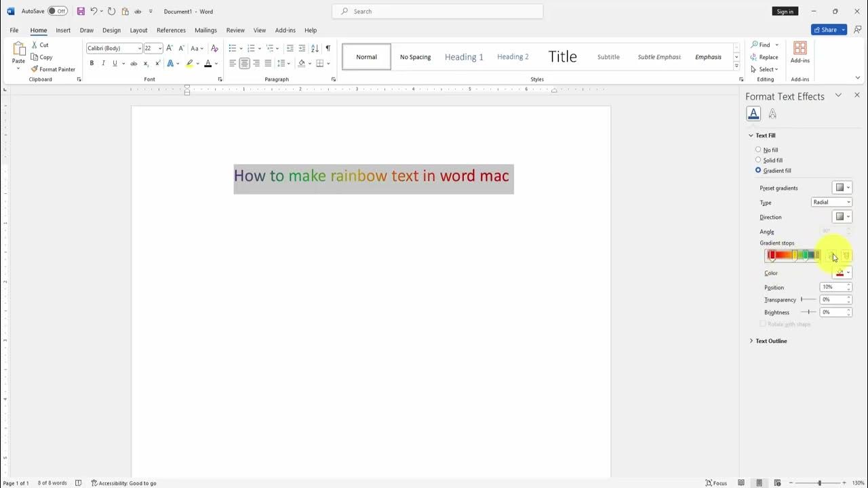Decrease font size with shrink button
The width and height of the screenshot is (868, 488).
pyautogui.click(x=181, y=48)
